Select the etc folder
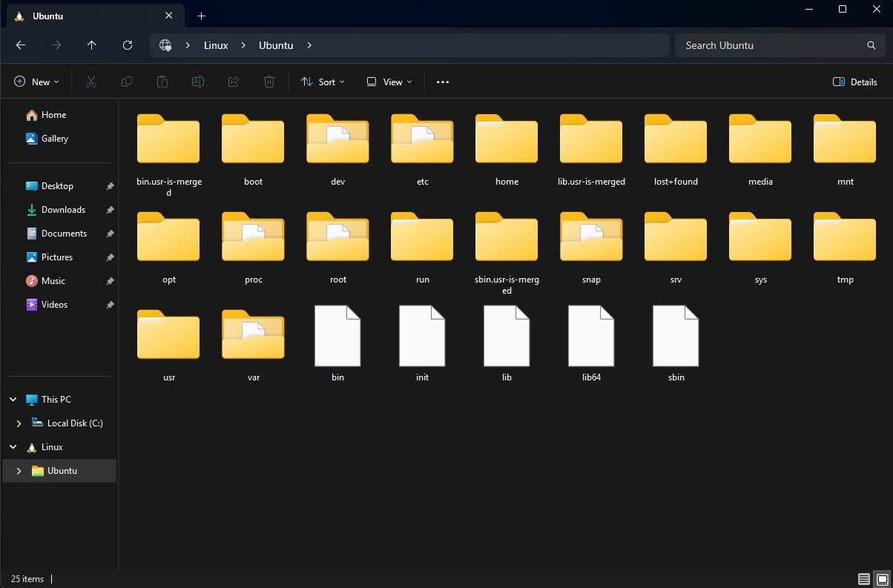This screenshot has height=588, width=893. coord(423,150)
